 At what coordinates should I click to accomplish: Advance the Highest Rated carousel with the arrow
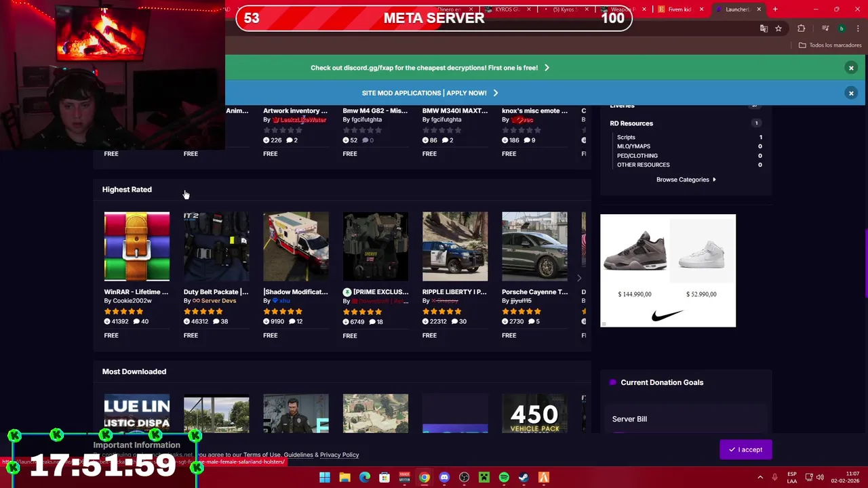click(x=579, y=278)
